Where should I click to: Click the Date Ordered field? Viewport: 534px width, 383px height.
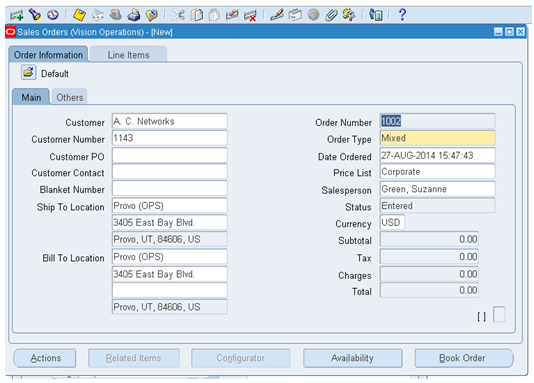[x=437, y=156]
